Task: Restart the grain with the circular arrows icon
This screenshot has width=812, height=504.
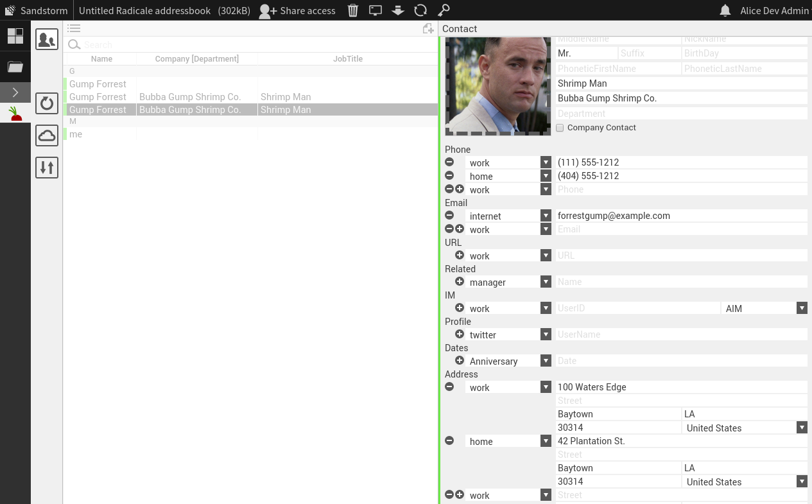Action: click(420, 10)
